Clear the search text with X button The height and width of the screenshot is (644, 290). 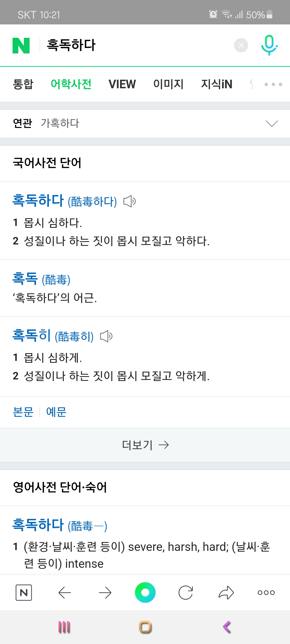[241, 45]
